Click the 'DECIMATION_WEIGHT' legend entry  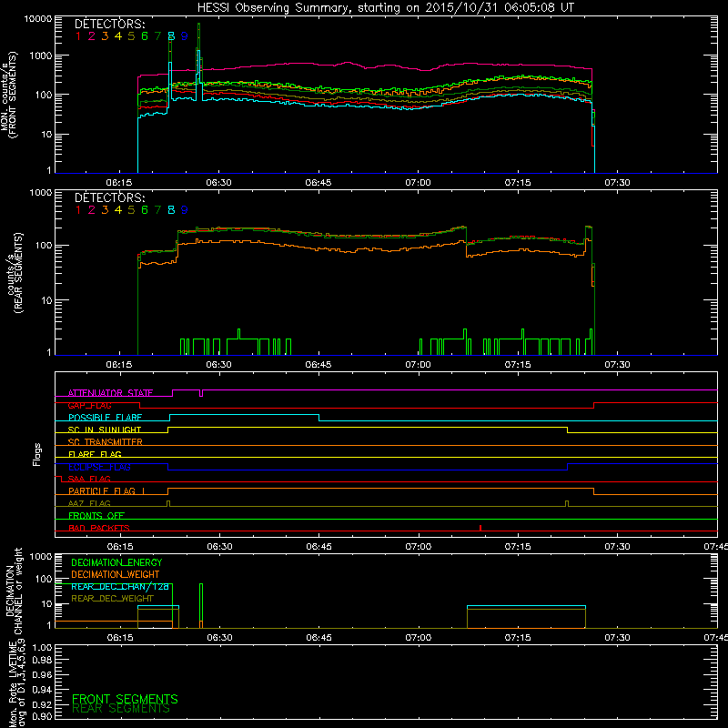116,574
